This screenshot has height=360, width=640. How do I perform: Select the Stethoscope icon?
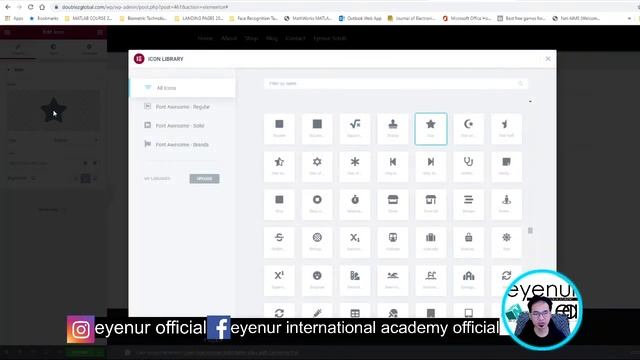tap(469, 167)
